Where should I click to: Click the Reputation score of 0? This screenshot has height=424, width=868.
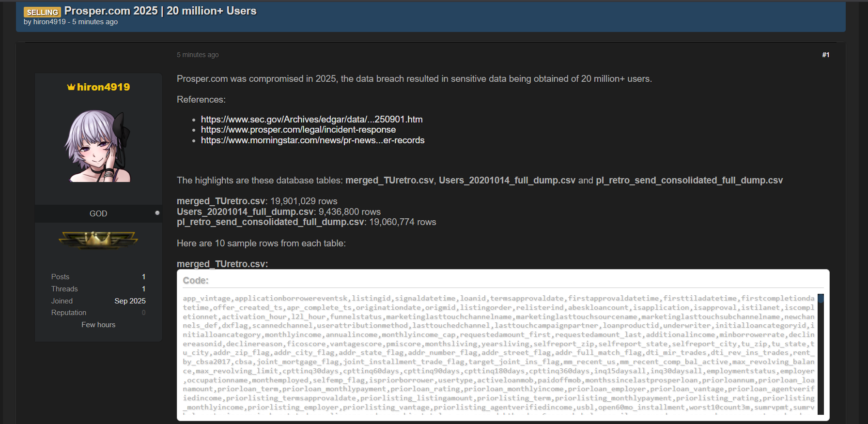pos(143,313)
